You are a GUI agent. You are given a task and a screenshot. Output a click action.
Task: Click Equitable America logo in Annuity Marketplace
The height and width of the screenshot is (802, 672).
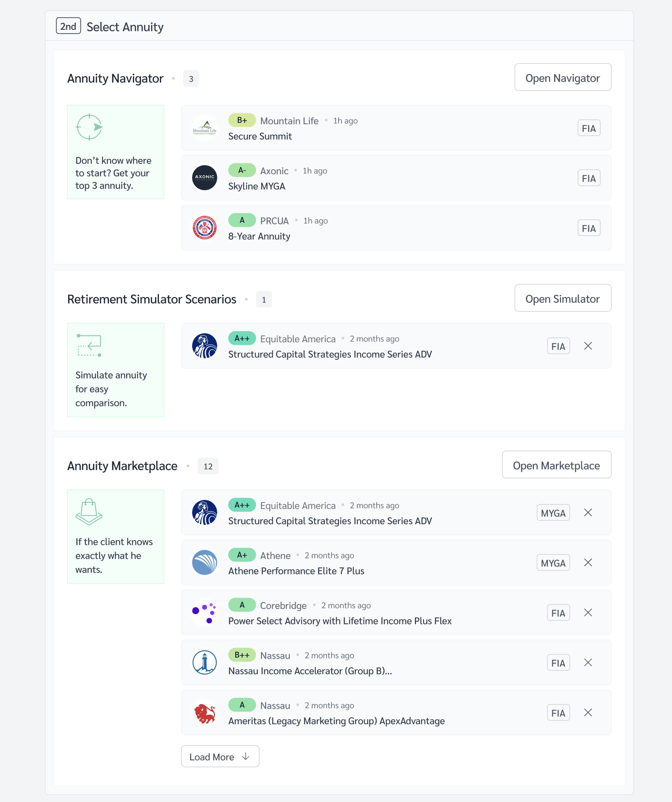(204, 513)
